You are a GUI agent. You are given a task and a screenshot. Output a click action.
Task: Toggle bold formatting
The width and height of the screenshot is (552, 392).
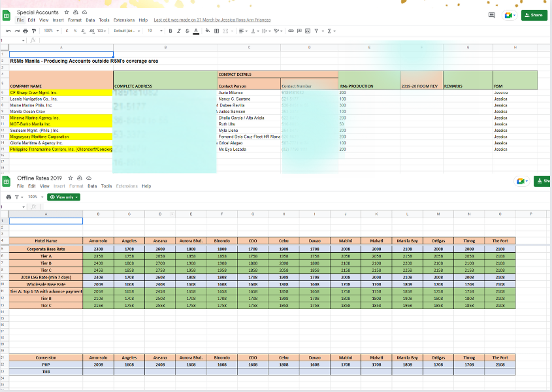click(x=170, y=31)
